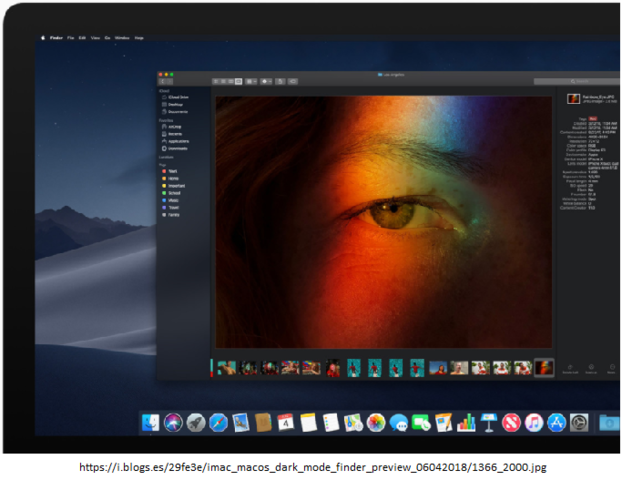Viewport: 622px width, 480px height.
Task: Open Messages from the Dock
Action: tap(399, 422)
